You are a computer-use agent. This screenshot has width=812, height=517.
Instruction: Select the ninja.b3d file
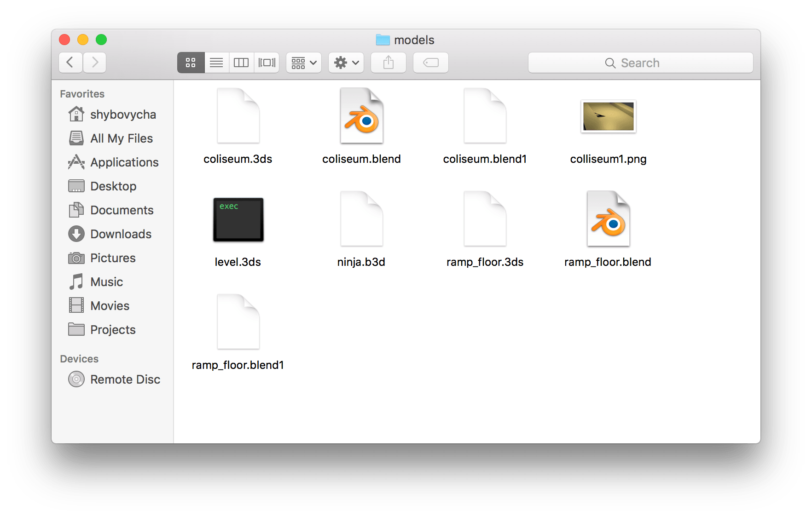(361, 219)
